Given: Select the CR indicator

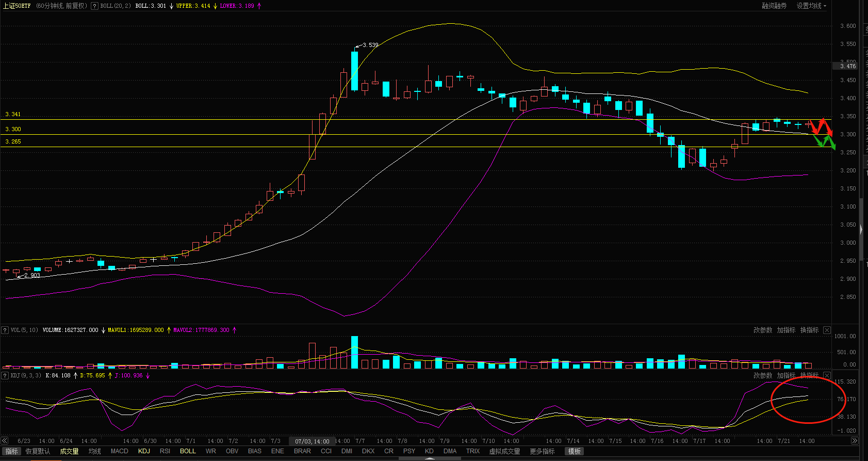Looking at the screenshot, I should tap(389, 451).
